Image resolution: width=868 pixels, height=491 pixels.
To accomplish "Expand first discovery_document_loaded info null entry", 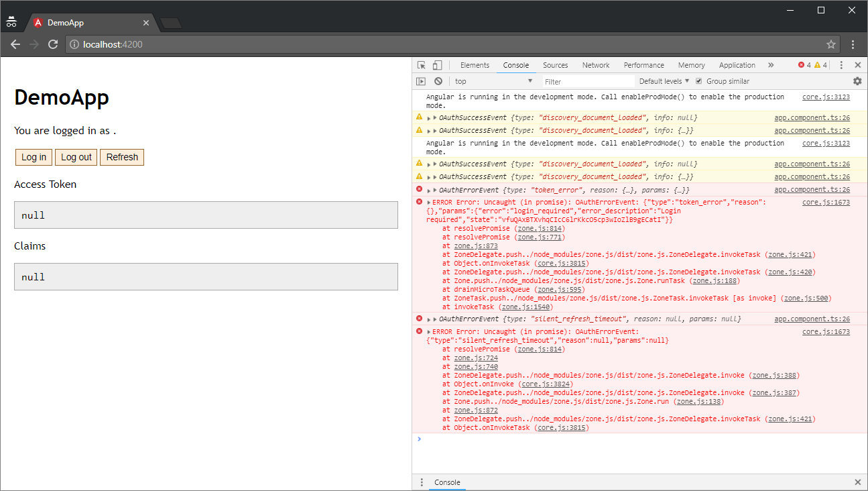I will pos(435,117).
